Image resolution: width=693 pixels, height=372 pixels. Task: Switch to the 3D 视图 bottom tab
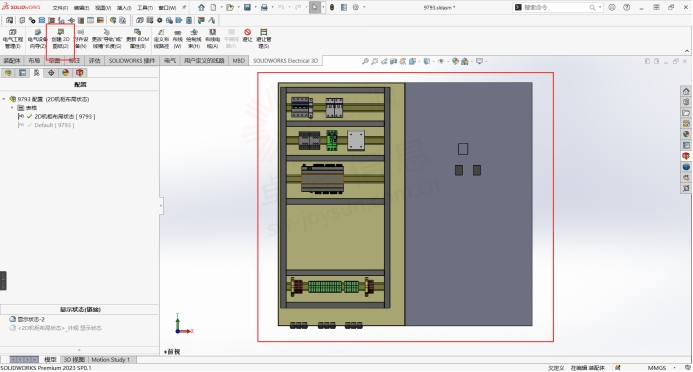click(74, 360)
